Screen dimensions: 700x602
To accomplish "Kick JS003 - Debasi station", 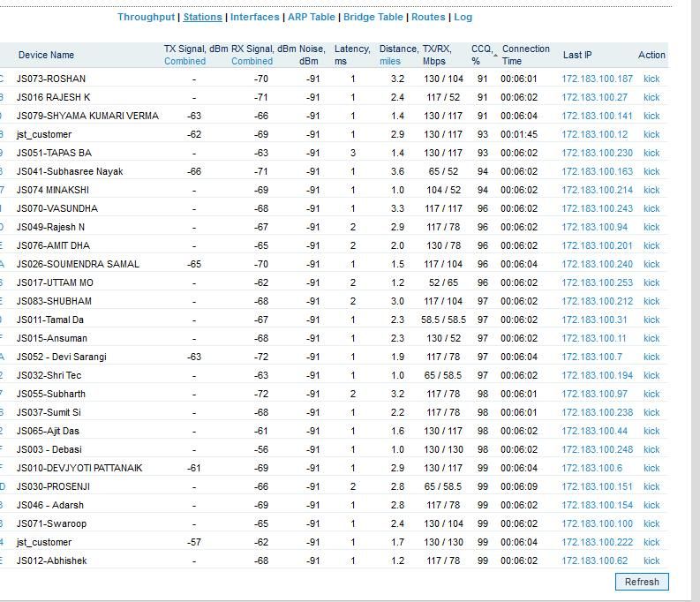I will coord(651,450).
